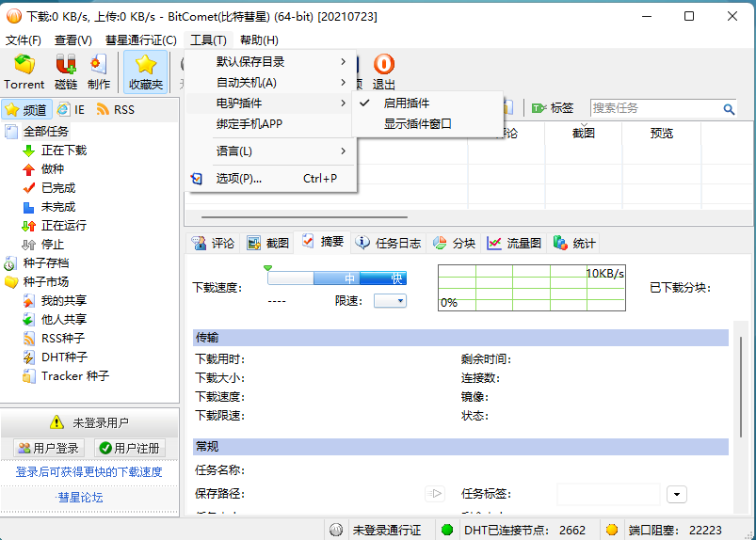Click the 用户登录 button
This screenshot has height=540, width=756.
(50, 449)
